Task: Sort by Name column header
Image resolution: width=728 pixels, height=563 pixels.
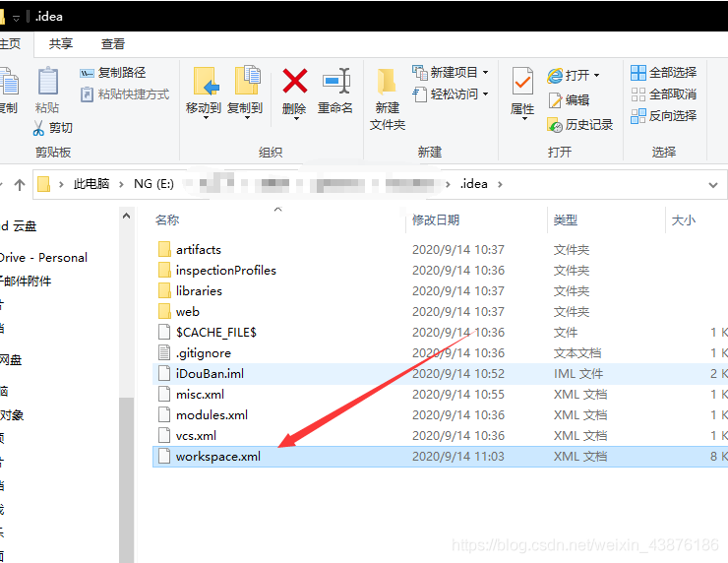Action: (167, 219)
